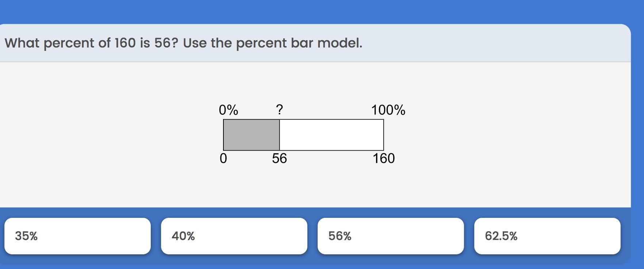Image resolution: width=644 pixels, height=269 pixels.
Task: Click the gray shaded section of the bar
Action: tap(251, 135)
